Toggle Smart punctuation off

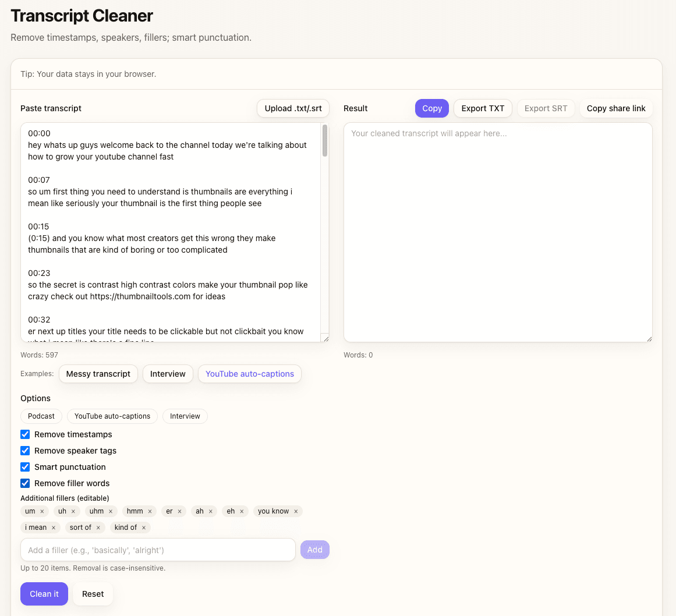tap(25, 467)
